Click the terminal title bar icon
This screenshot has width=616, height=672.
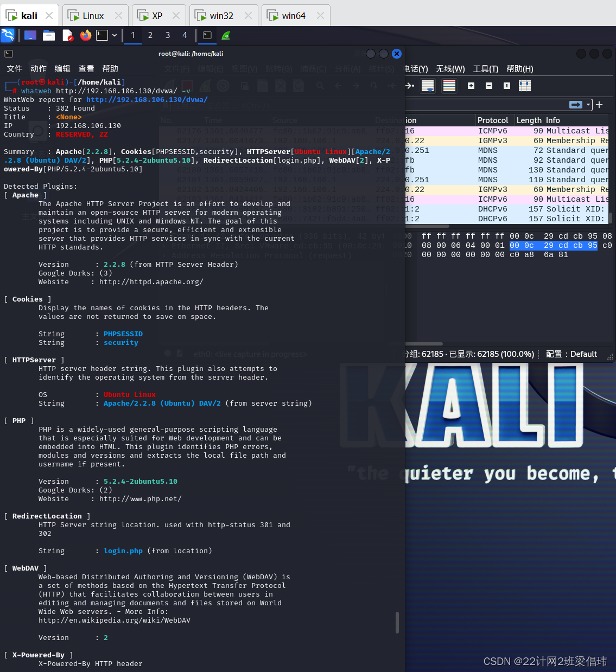9,54
